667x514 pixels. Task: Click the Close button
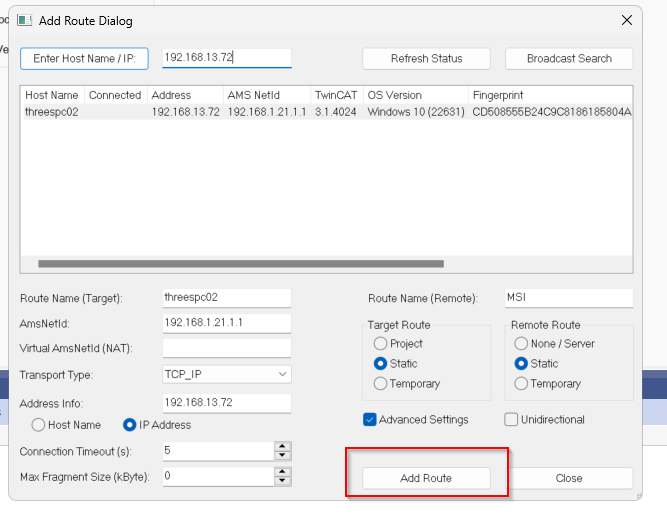click(569, 478)
